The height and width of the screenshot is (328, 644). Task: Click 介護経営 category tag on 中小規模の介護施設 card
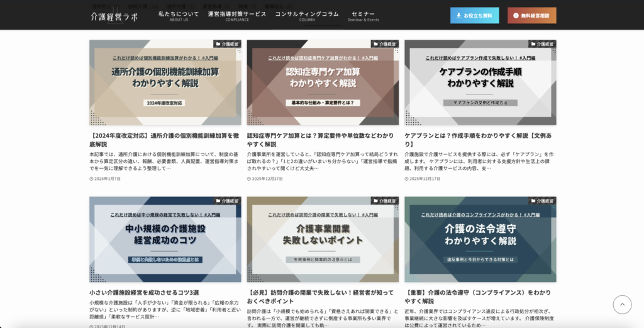tap(227, 201)
